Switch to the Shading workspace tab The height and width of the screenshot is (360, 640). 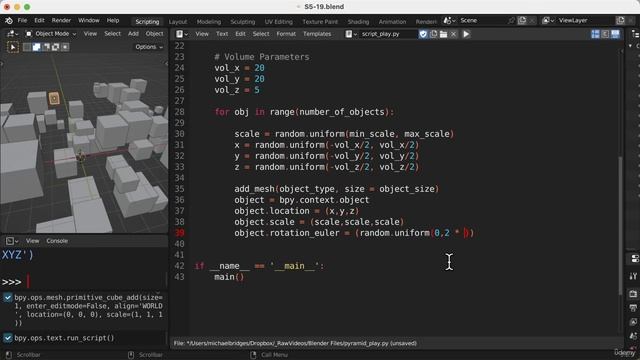(358, 22)
